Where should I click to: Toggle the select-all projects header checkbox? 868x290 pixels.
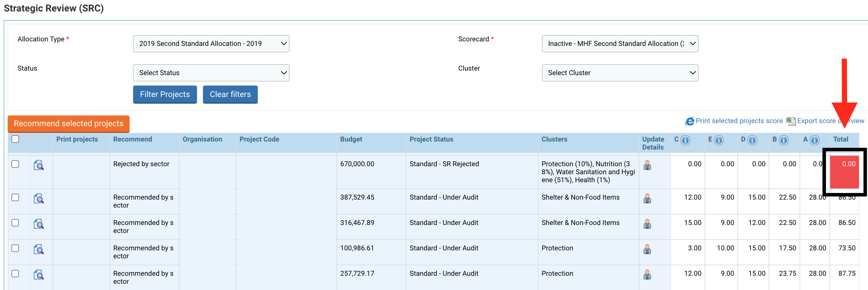coord(15,139)
